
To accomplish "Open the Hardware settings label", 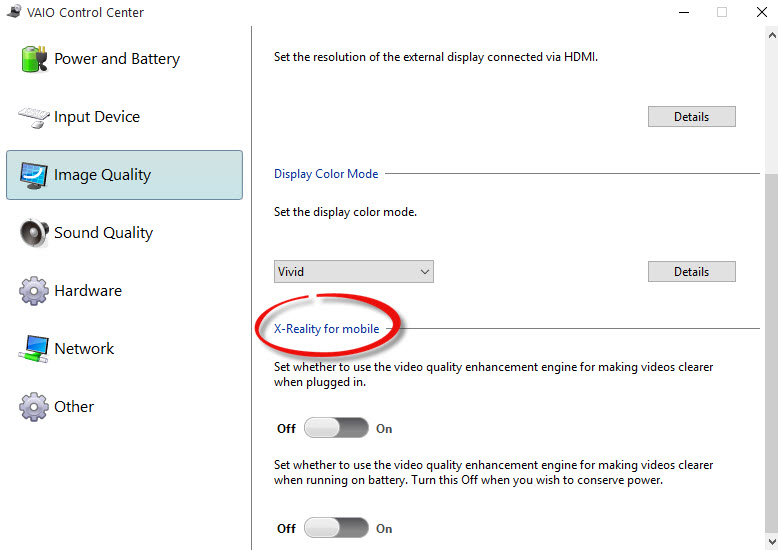I will [x=88, y=291].
